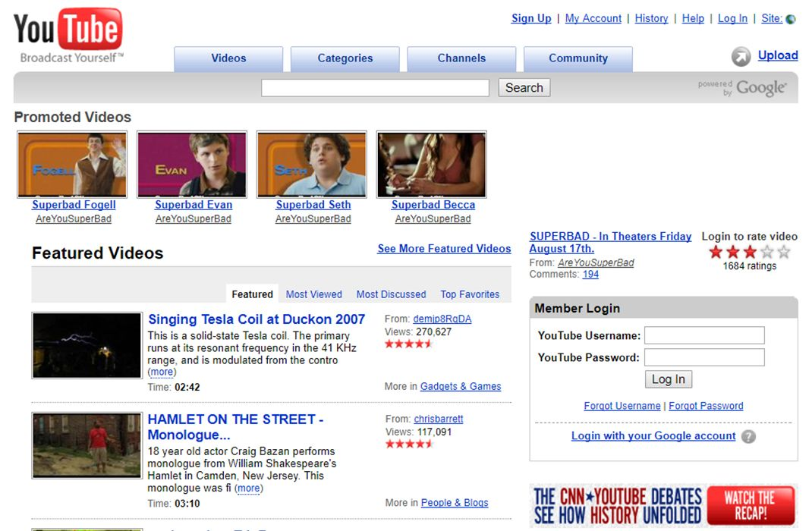
Task: Click CNN YouTube Debates banner text
Action: click(617, 506)
